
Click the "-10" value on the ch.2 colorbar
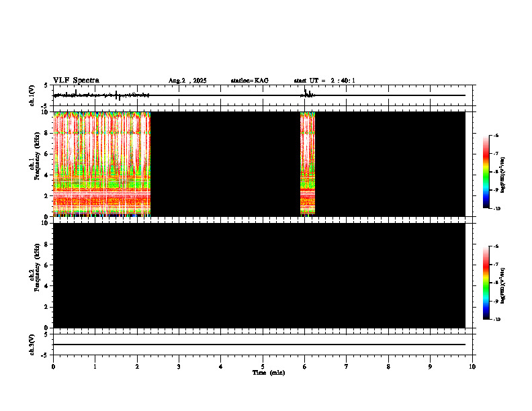coord(496,319)
